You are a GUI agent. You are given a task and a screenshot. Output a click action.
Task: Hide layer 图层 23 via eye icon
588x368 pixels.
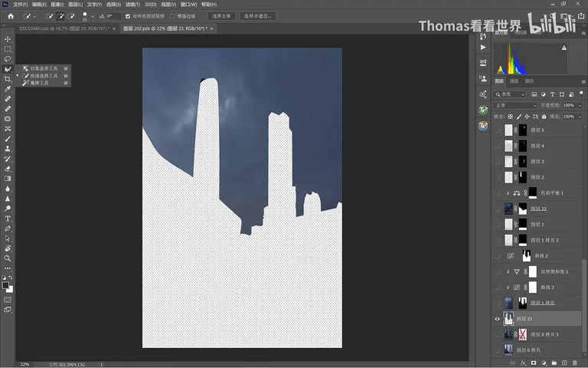coord(497,319)
